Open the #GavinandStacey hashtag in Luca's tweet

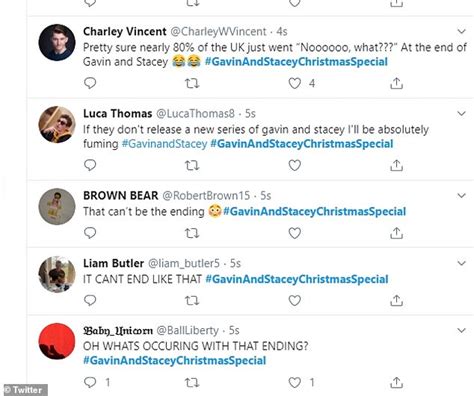pos(164,144)
